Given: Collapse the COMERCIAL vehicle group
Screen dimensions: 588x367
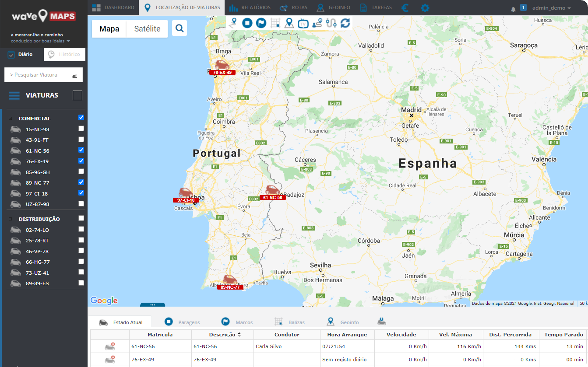Looking at the screenshot, I should (11, 119).
